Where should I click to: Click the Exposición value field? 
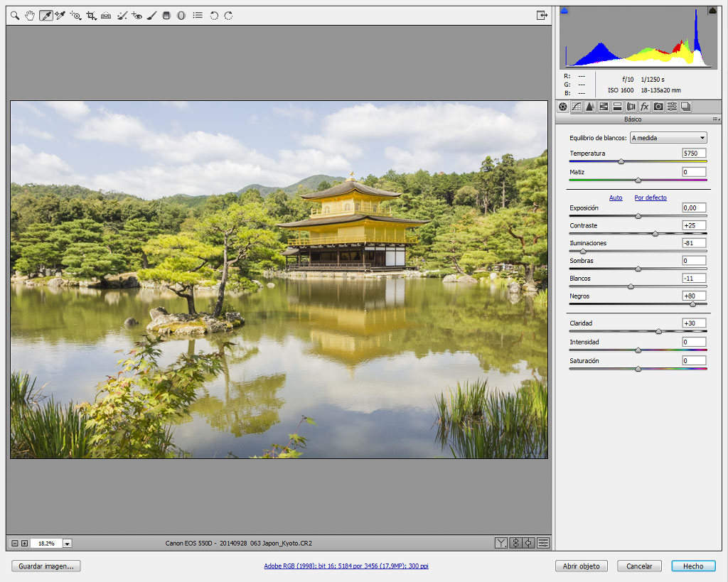pyautogui.click(x=694, y=208)
